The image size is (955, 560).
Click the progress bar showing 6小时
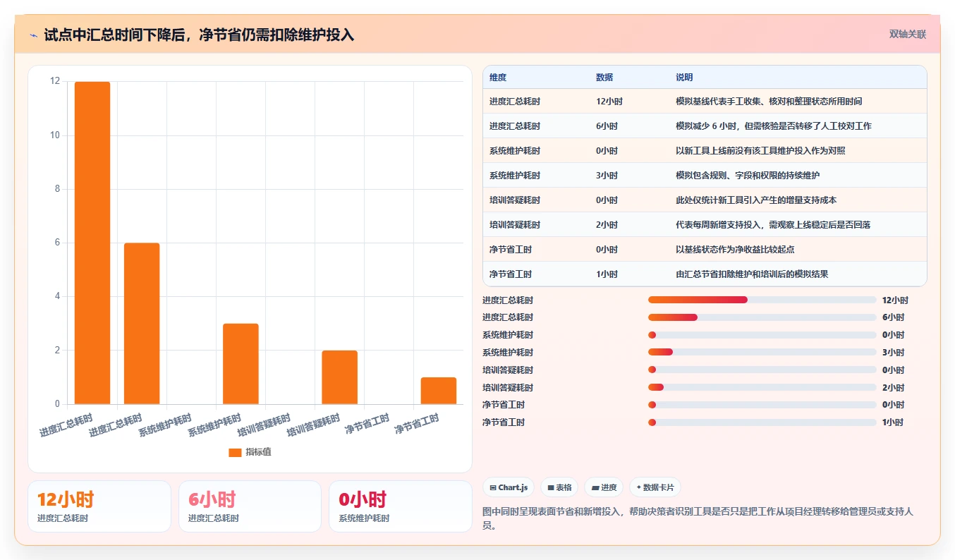[x=762, y=317]
